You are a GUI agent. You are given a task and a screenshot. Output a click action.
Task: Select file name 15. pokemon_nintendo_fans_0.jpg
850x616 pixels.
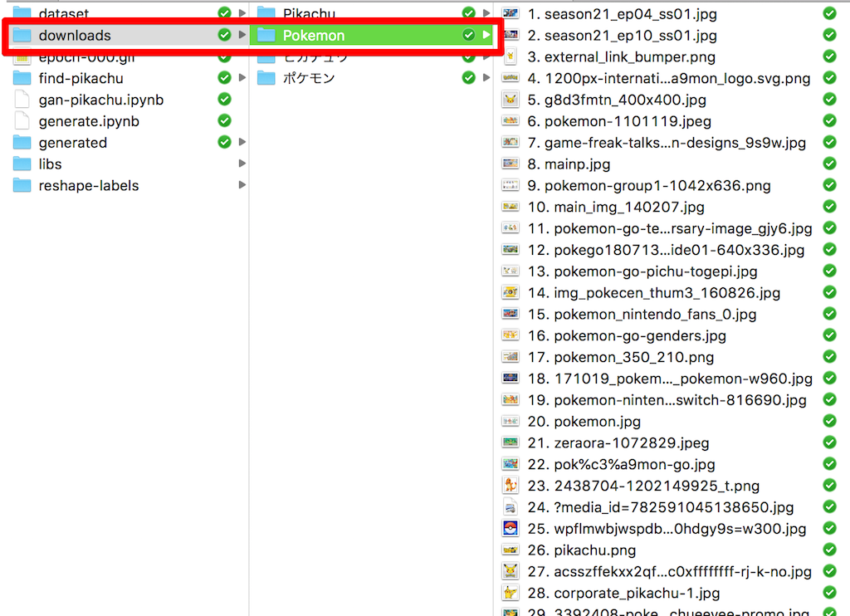pos(642,315)
